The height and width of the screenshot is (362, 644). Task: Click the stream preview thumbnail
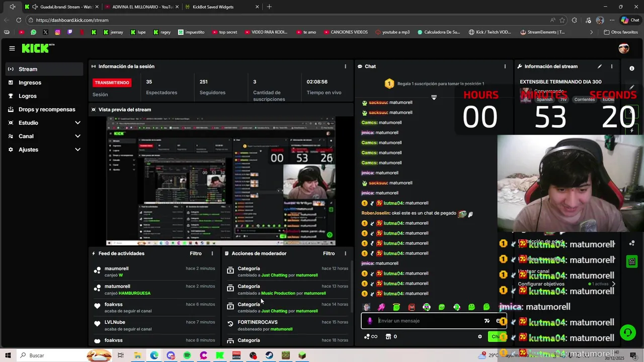(x=221, y=181)
